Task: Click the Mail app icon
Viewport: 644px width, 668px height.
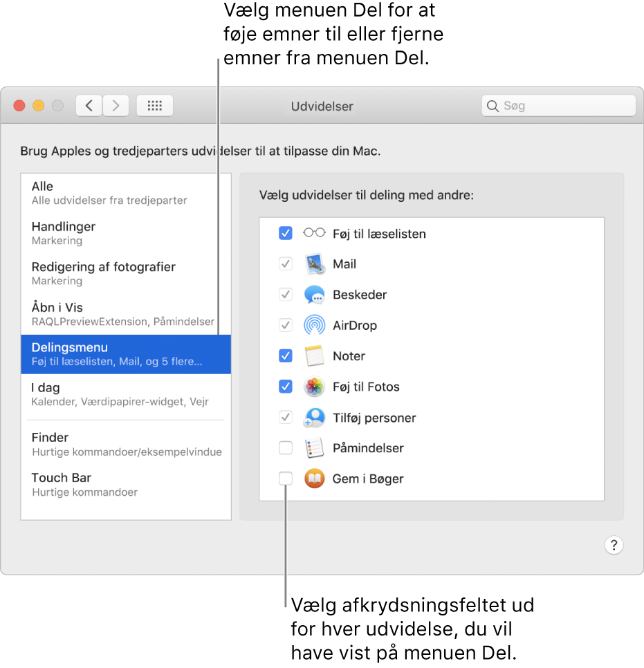Action: pyautogui.click(x=314, y=264)
